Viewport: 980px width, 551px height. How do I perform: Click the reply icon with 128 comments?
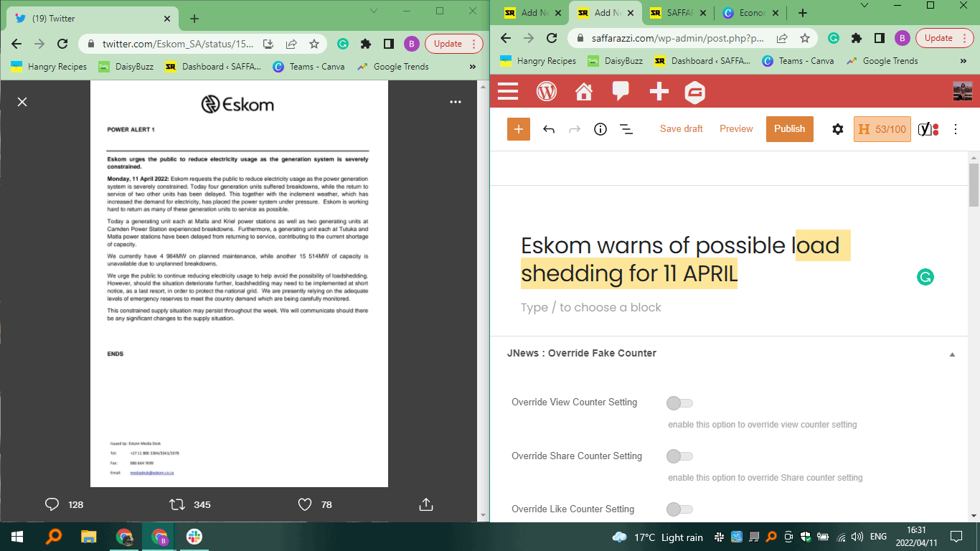52,504
